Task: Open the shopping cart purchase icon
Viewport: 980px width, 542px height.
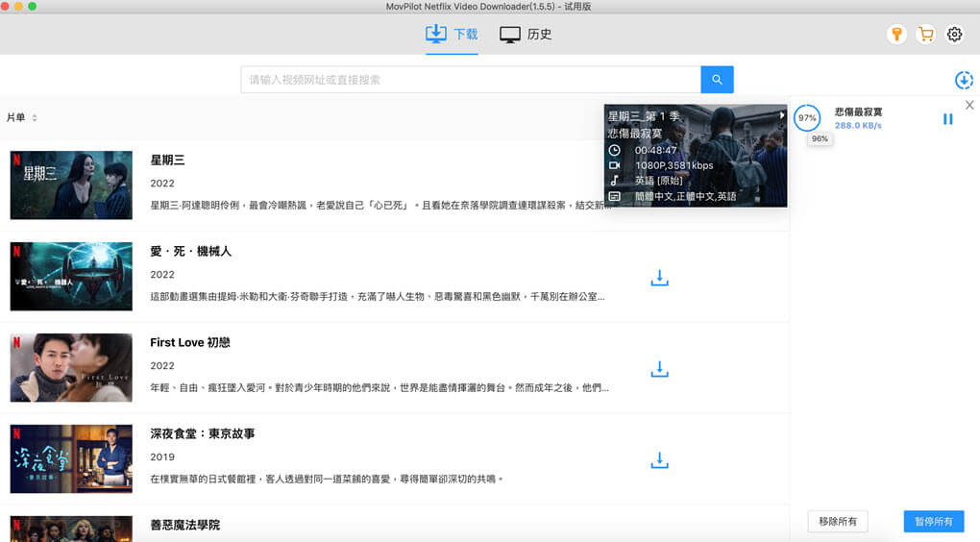Action: click(925, 34)
